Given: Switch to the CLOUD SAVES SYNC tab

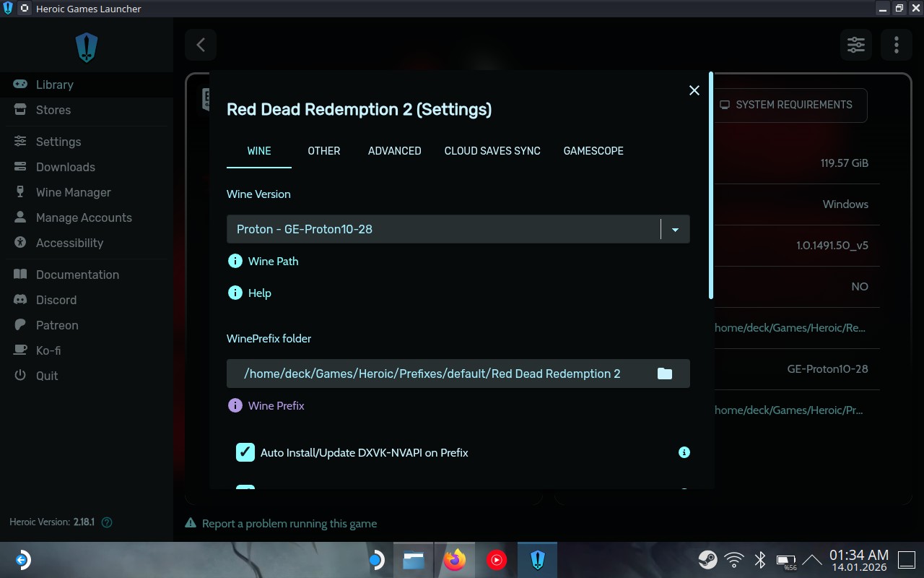Looking at the screenshot, I should [492, 151].
